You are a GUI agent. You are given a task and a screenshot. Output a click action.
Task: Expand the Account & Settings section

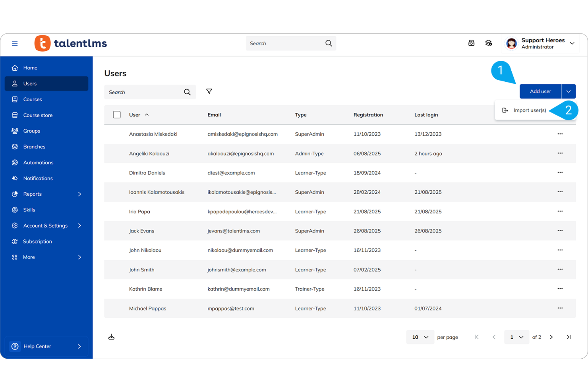click(79, 225)
